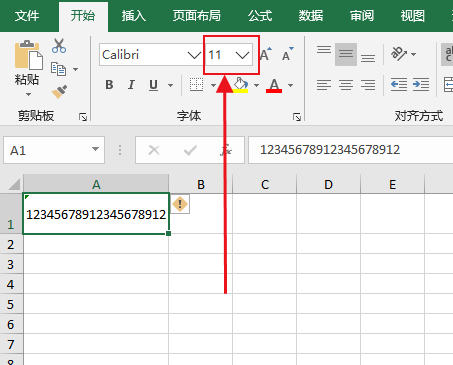Click the Wrap Text icon
This screenshot has width=453, height=365.
[x=448, y=54]
